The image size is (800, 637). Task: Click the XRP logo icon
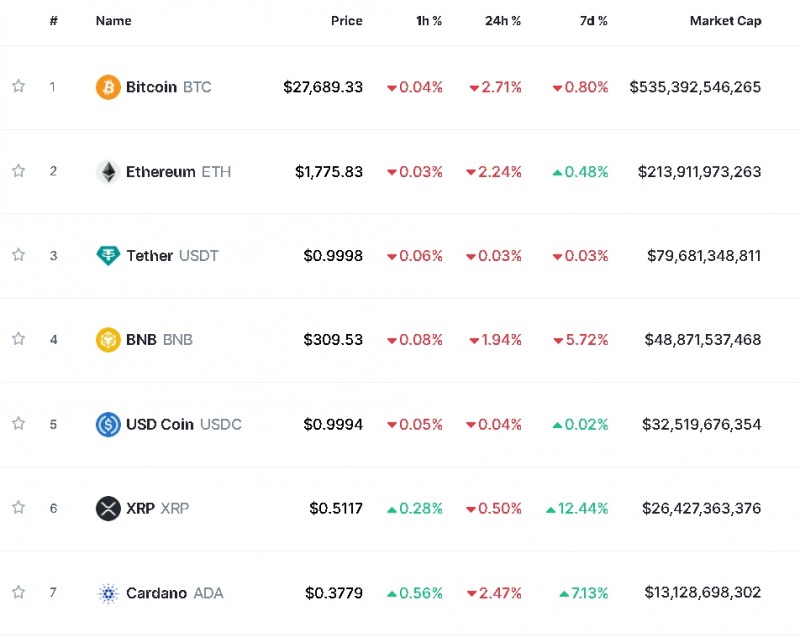click(108, 508)
